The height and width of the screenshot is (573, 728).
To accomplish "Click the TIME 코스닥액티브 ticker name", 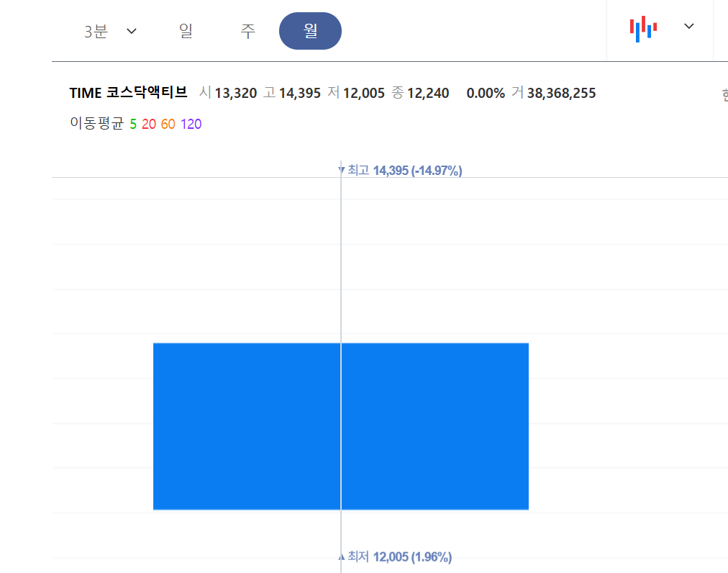I will [128, 93].
